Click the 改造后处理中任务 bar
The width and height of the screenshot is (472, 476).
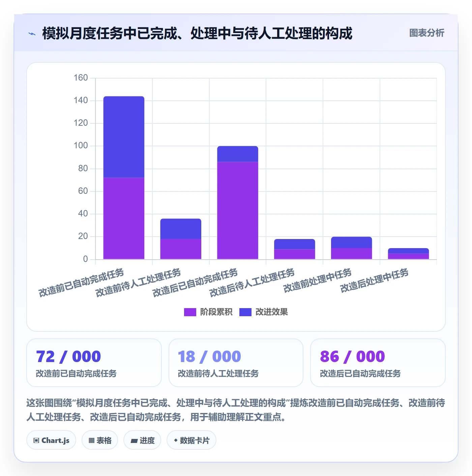(408, 254)
